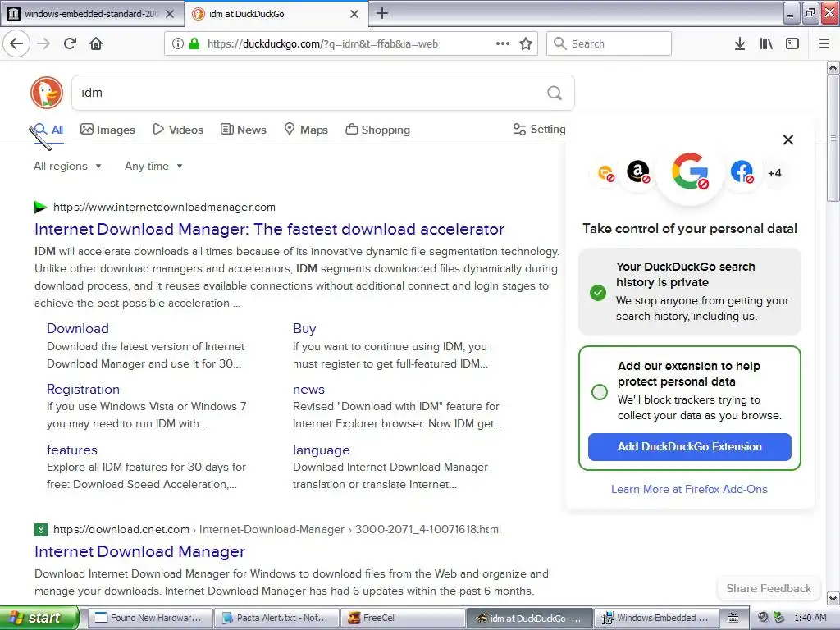Screen dimensions: 840x630
Task: Open the cnet 'Internet Download Manager' result
Action: point(139,551)
